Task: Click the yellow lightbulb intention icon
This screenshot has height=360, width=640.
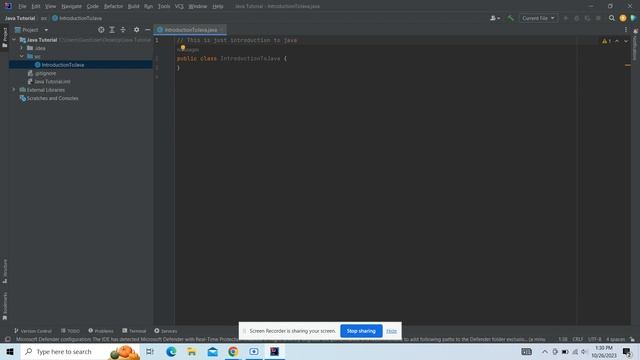Action: 183,48
